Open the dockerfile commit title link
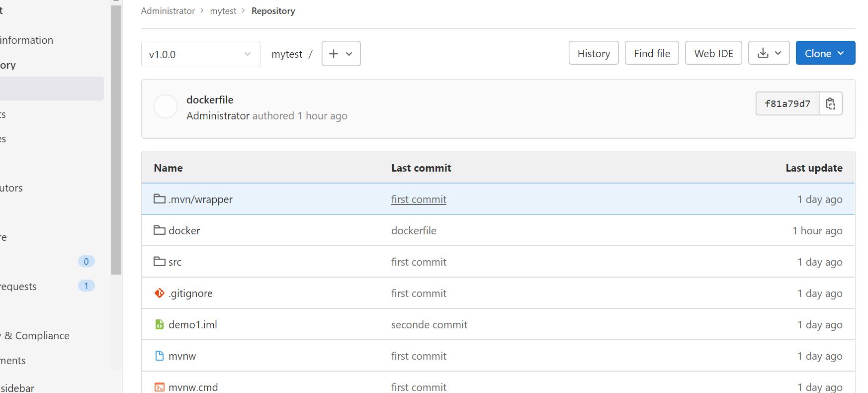 [210, 99]
